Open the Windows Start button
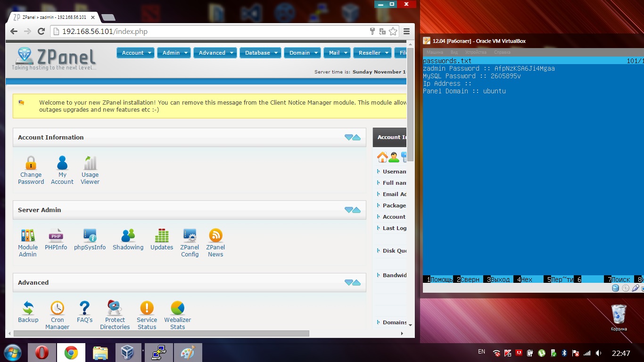Screen dimensions: 644x362 [x=13, y=353]
